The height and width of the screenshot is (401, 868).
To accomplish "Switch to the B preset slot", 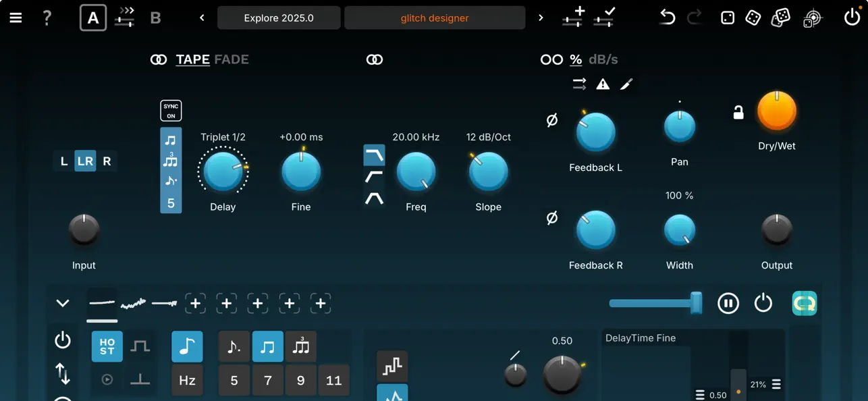I will [x=155, y=18].
